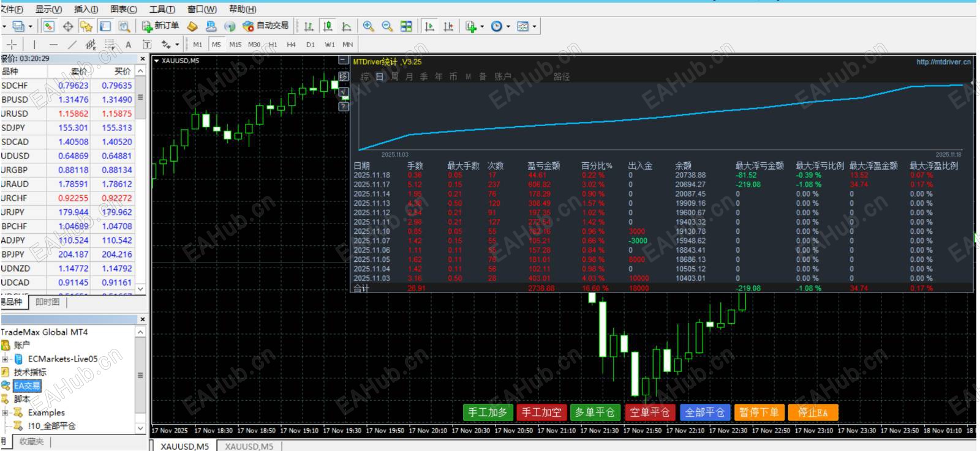Switch to H4 timeframe
Image resolution: width=980 pixels, height=451 pixels.
pos(292,44)
